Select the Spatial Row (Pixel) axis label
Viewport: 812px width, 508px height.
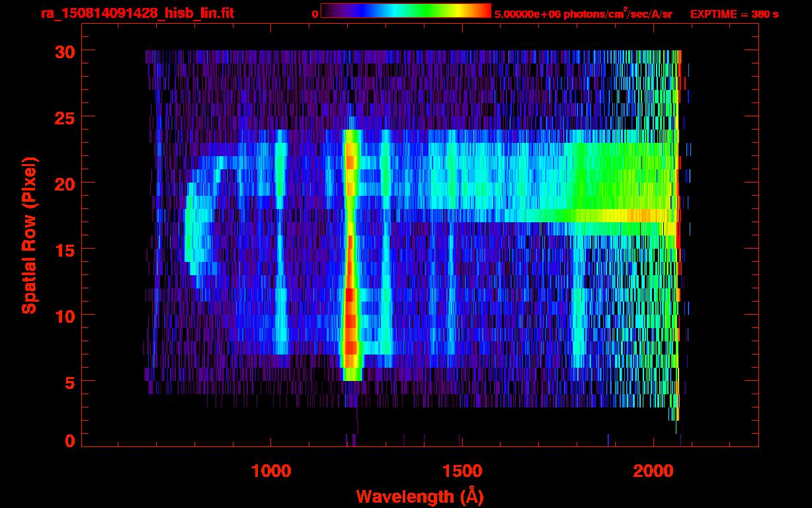point(28,235)
